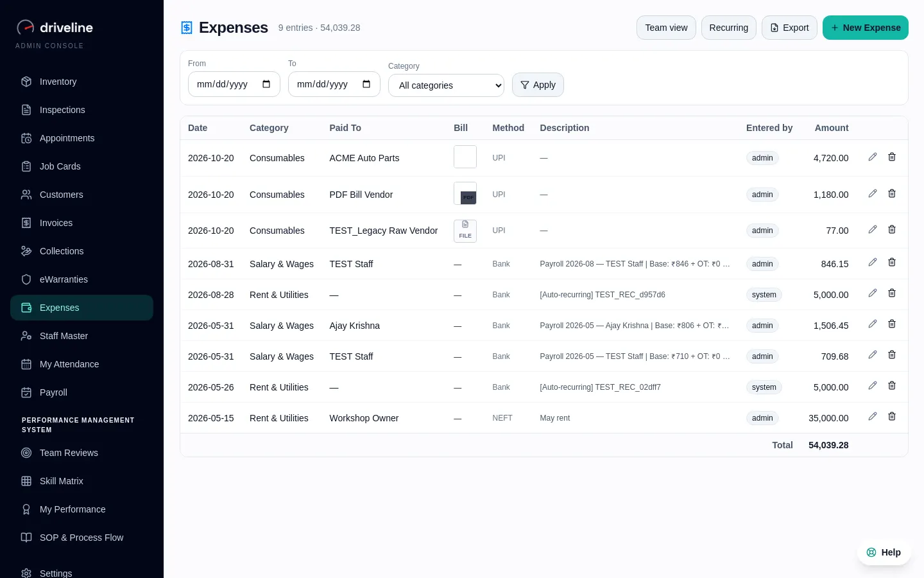Delete the TEST_REC_02dff7 recurring expense
924x578 pixels.
[x=892, y=385]
